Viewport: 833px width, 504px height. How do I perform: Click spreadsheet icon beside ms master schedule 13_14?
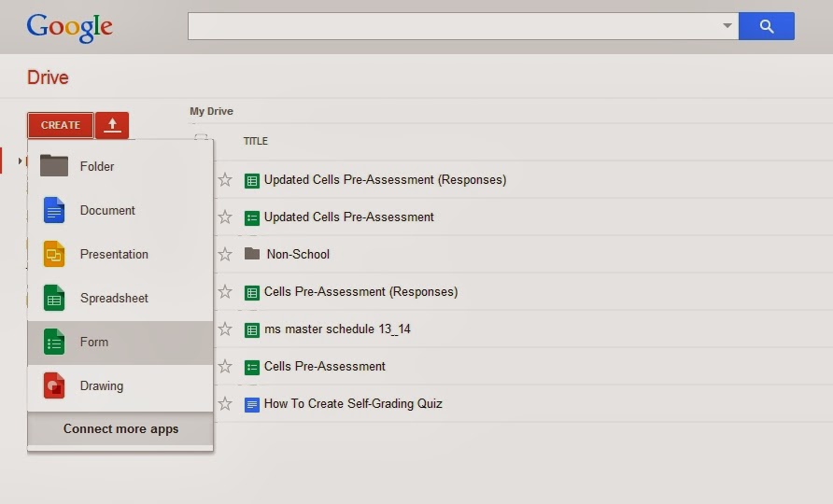coord(252,329)
